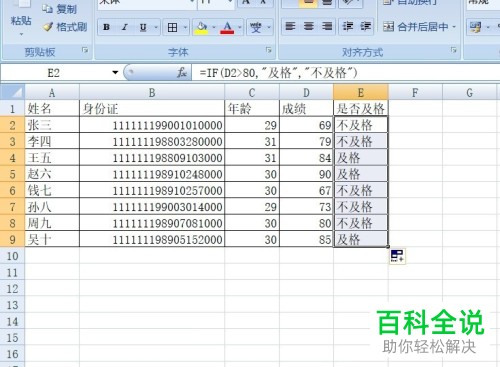The height and width of the screenshot is (367, 500).
Task: Toggle Italic formatting
Action: [125, 27]
